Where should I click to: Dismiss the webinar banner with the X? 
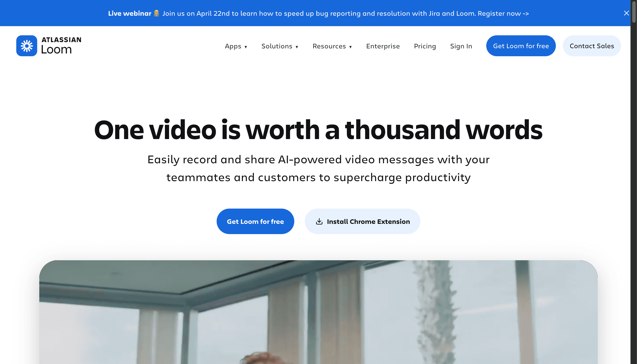tap(626, 13)
